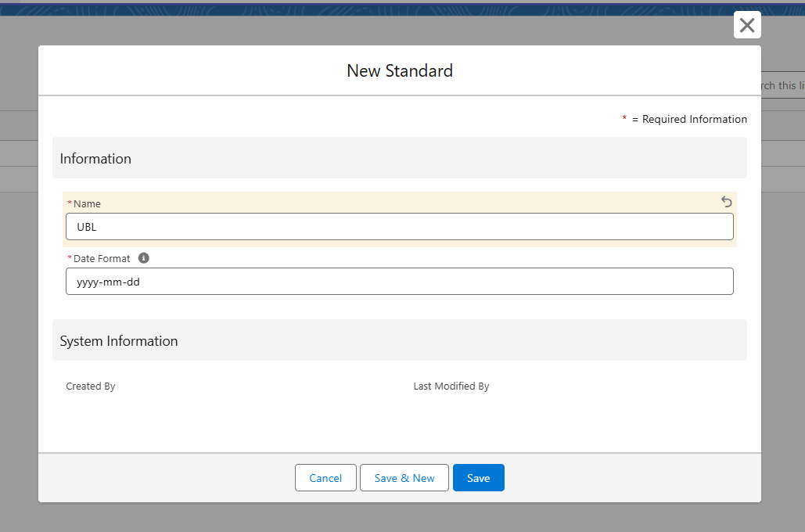This screenshot has width=805, height=532.
Task: Focus the Date Format input field
Action: (399, 282)
